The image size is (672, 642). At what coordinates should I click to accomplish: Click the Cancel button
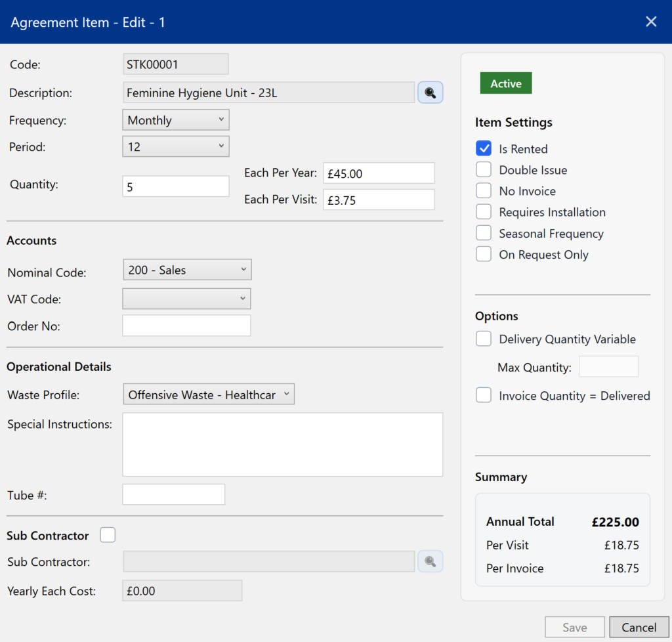(639, 628)
